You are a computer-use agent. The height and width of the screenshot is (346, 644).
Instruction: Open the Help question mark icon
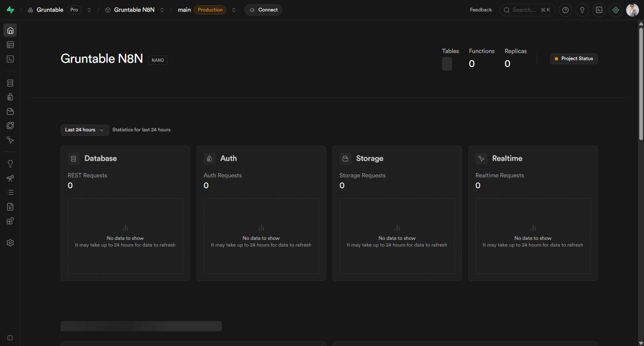tap(565, 10)
